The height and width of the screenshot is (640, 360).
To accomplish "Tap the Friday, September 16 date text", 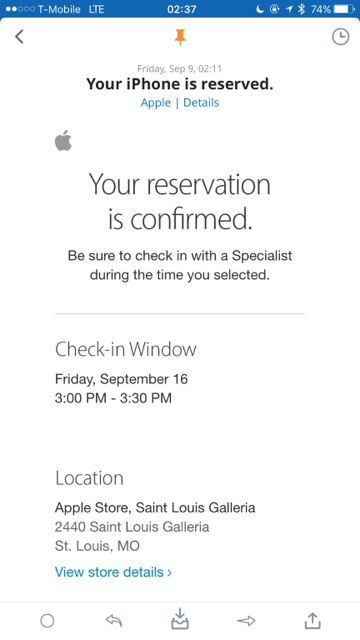I will tap(121, 379).
